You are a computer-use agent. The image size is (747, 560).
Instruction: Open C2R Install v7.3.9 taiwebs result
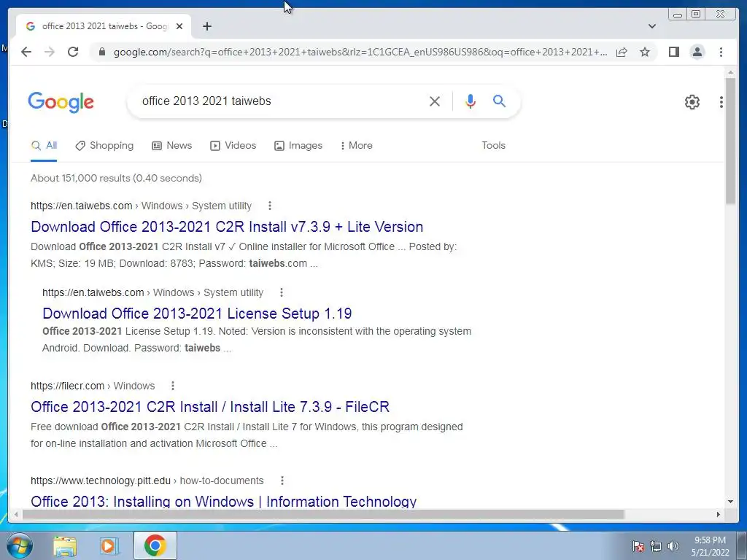coord(227,227)
